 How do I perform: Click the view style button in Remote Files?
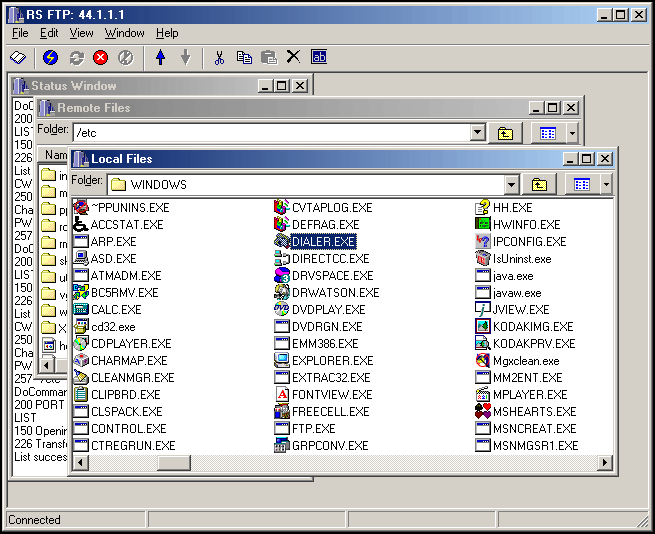[x=548, y=133]
